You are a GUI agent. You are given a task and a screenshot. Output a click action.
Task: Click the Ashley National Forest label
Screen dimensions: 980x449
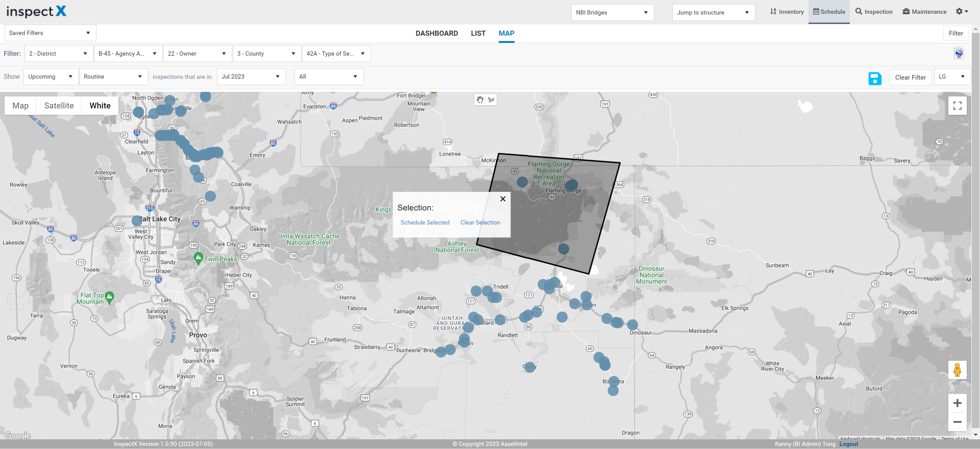[x=457, y=247]
